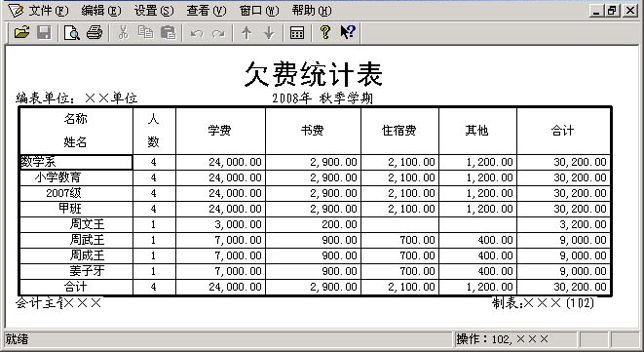Click the 周文王 name cell
The width and height of the screenshot is (644, 352).
tap(76, 224)
